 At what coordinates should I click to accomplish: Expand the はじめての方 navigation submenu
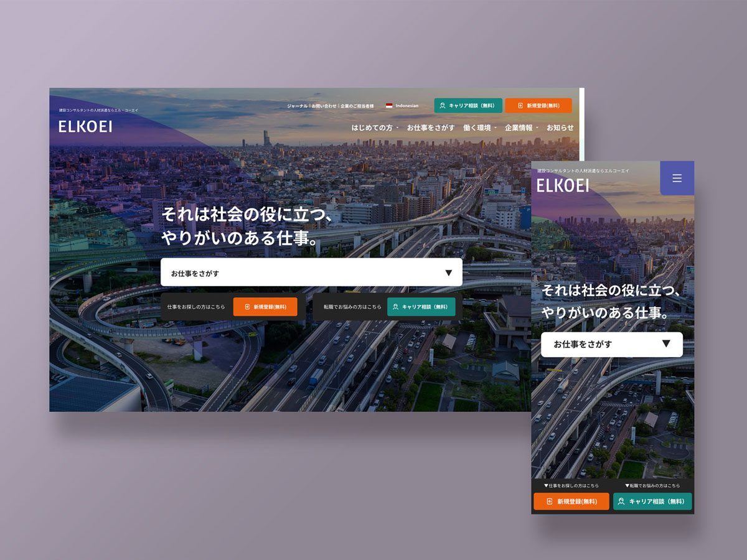coord(374,128)
